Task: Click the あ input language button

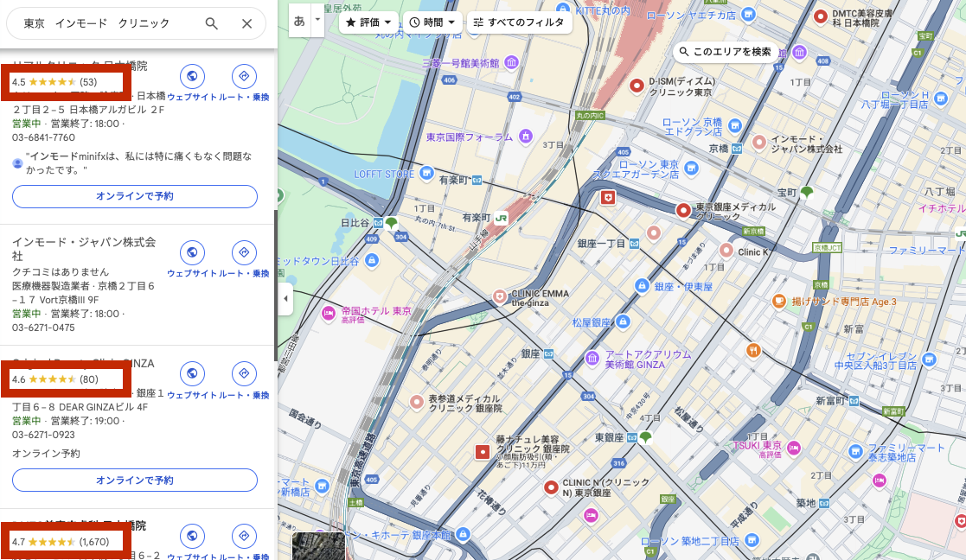Action: (299, 22)
